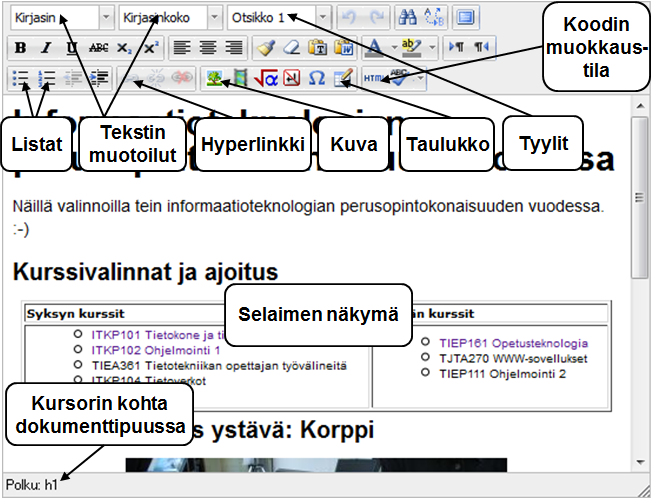652x498 pixels.
Task: Click the Syksyn kurssit table header cell
Action: tap(125, 313)
